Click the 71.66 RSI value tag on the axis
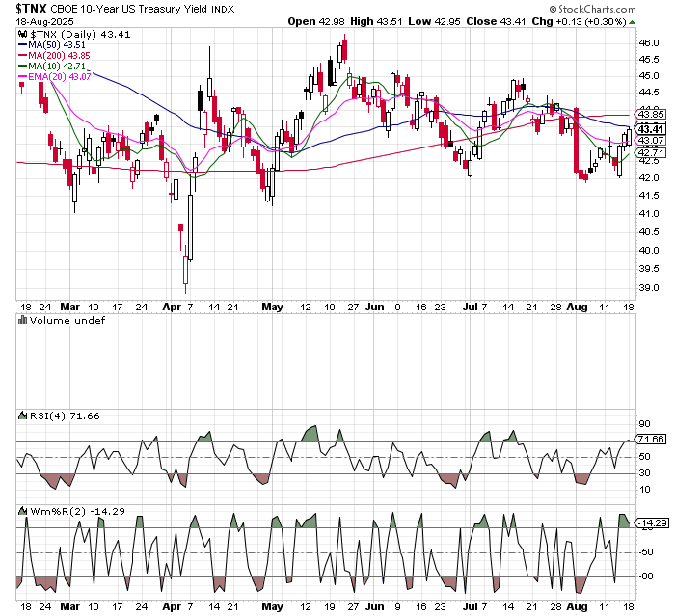Image resolution: width=675 pixels, height=616 pixels. pyautogui.click(x=651, y=439)
